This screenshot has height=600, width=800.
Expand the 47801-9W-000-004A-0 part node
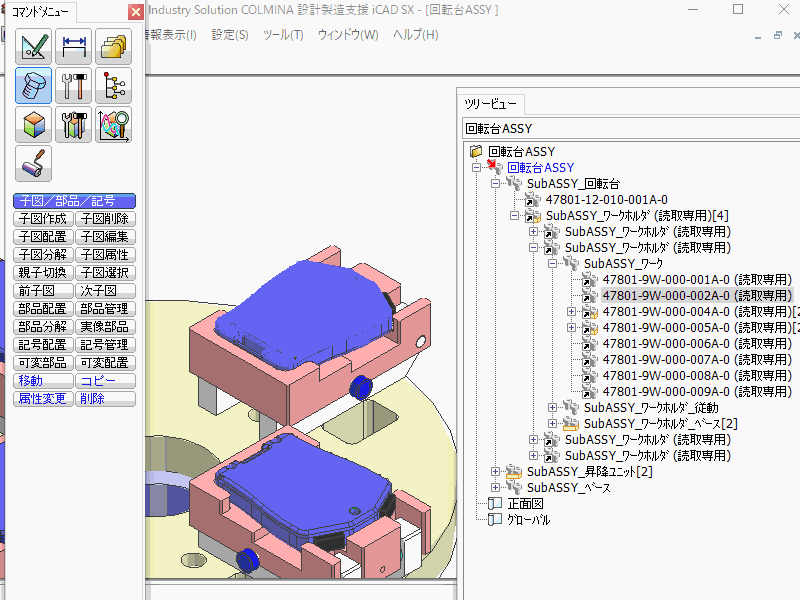pyautogui.click(x=572, y=312)
